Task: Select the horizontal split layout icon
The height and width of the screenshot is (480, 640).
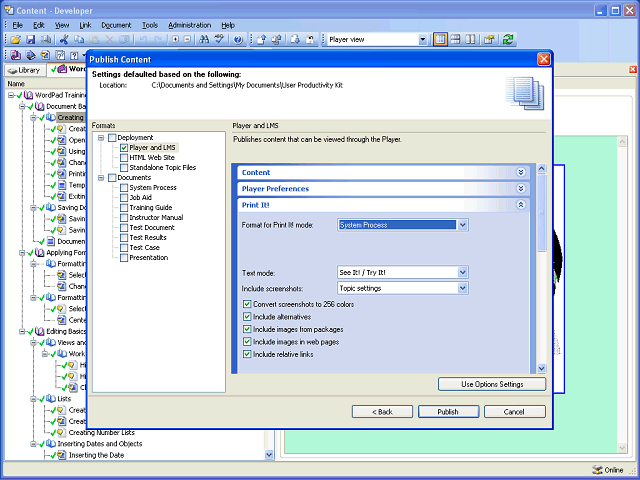Action: pos(456,40)
